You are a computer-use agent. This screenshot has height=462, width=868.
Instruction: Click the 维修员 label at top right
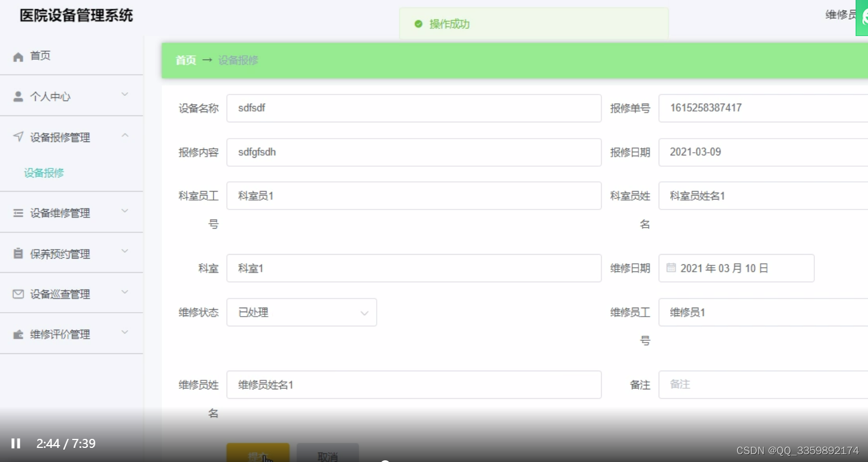[840, 15]
